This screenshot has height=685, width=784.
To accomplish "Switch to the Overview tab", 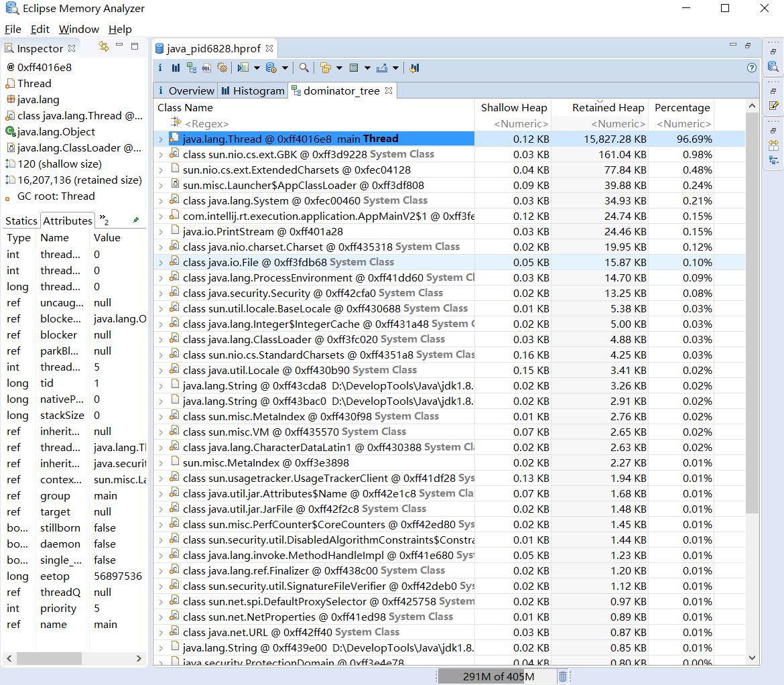I will [x=186, y=90].
